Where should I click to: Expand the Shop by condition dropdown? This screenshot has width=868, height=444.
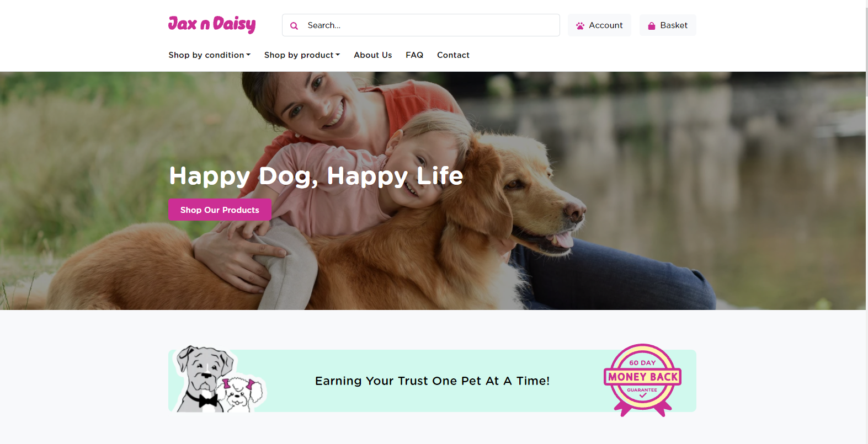210,55
